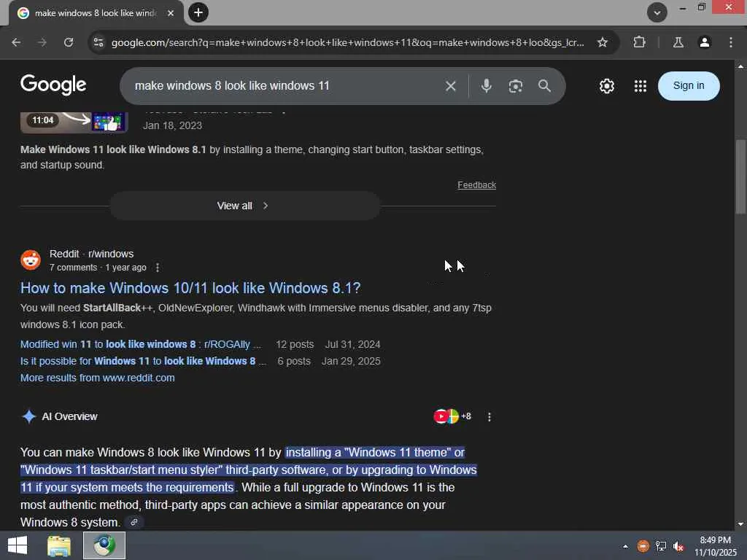This screenshot has height=560, width=747.
Task: Go back with the browser back arrow
Action: click(x=16, y=42)
